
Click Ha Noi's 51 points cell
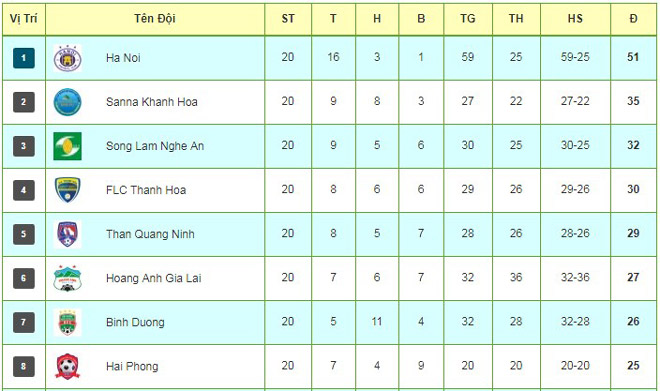point(633,57)
